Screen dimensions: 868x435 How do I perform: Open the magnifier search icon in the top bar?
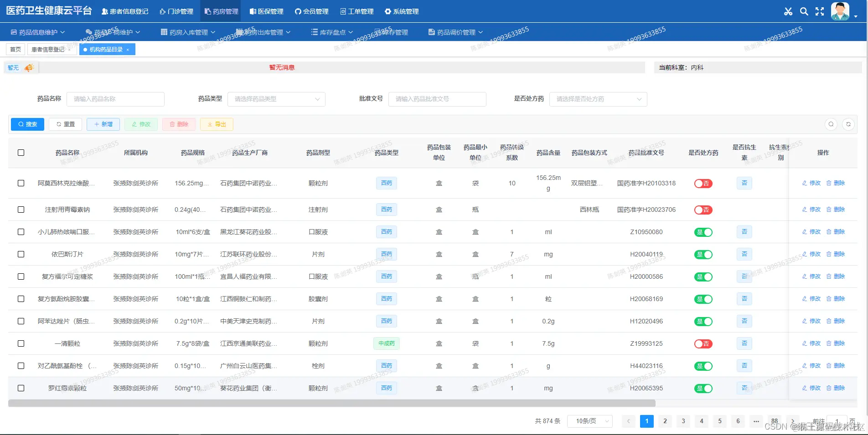coord(804,11)
